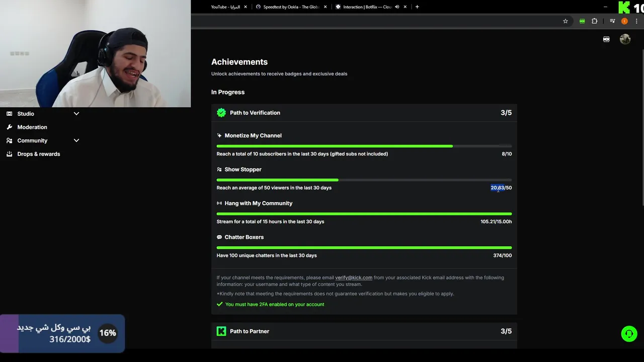This screenshot has width=644, height=362.
Task: Expand the Community sidebar section
Action: tap(76, 141)
